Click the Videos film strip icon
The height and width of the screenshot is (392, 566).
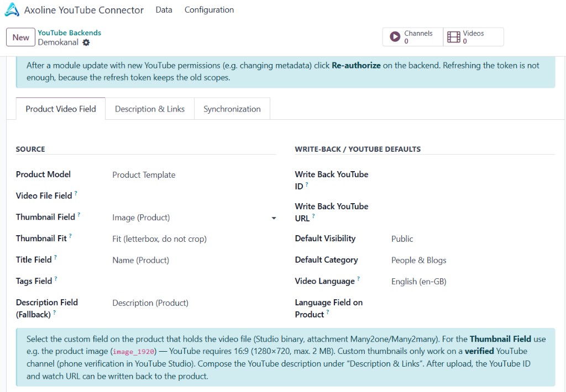click(453, 37)
